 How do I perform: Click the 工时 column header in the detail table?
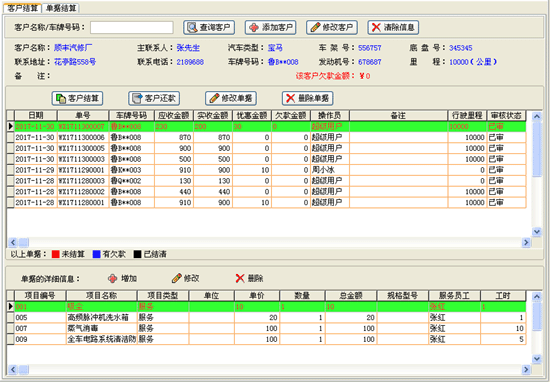click(503, 296)
